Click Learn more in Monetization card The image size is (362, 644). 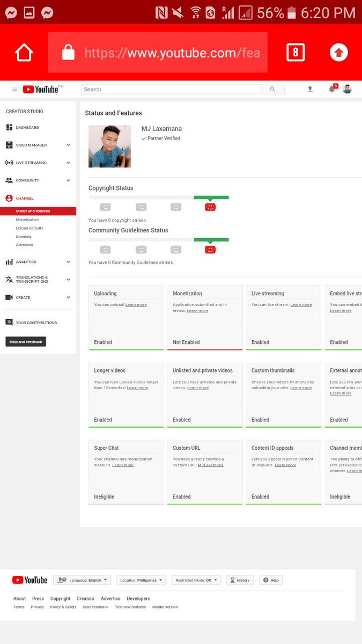[x=197, y=311]
